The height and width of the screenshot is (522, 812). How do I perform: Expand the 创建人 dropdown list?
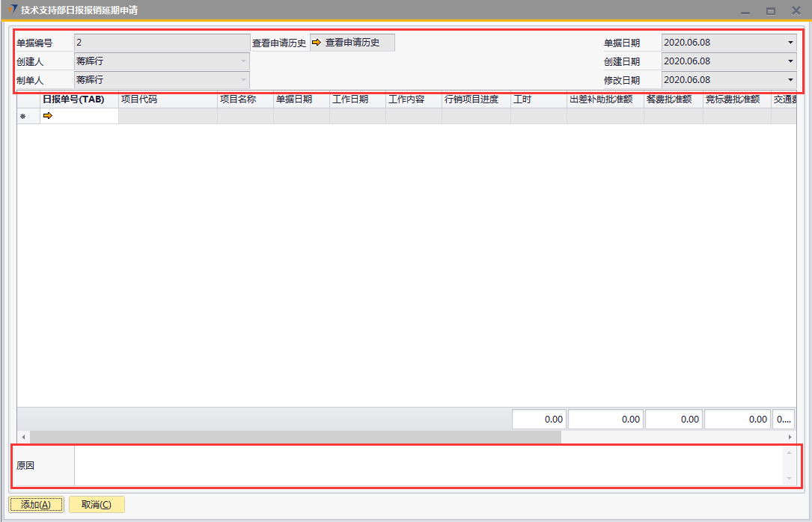coord(243,61)
